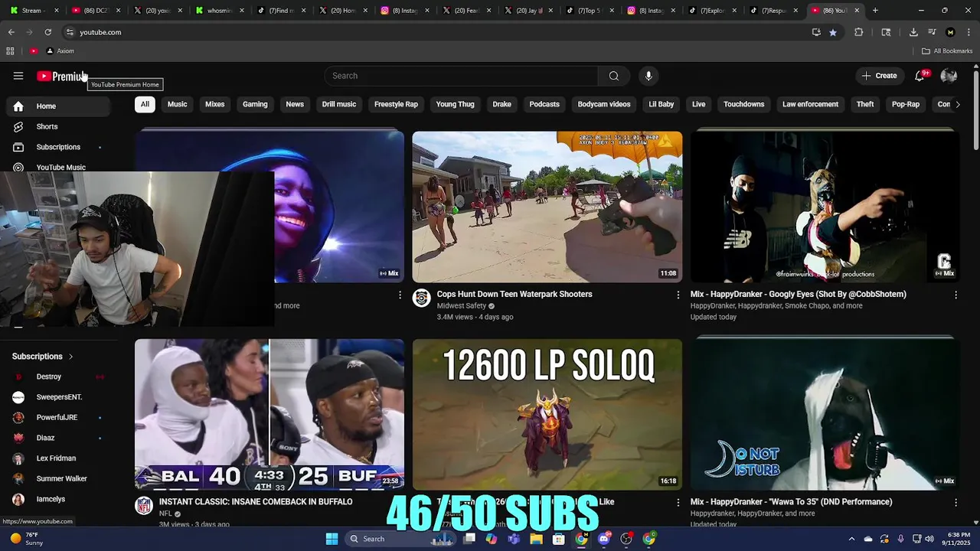Play the waterpark bodycam thumbnail
Image resolution: width=980 pixels, height=551 pixels.
pyautogui.click(x=547, y=207)
